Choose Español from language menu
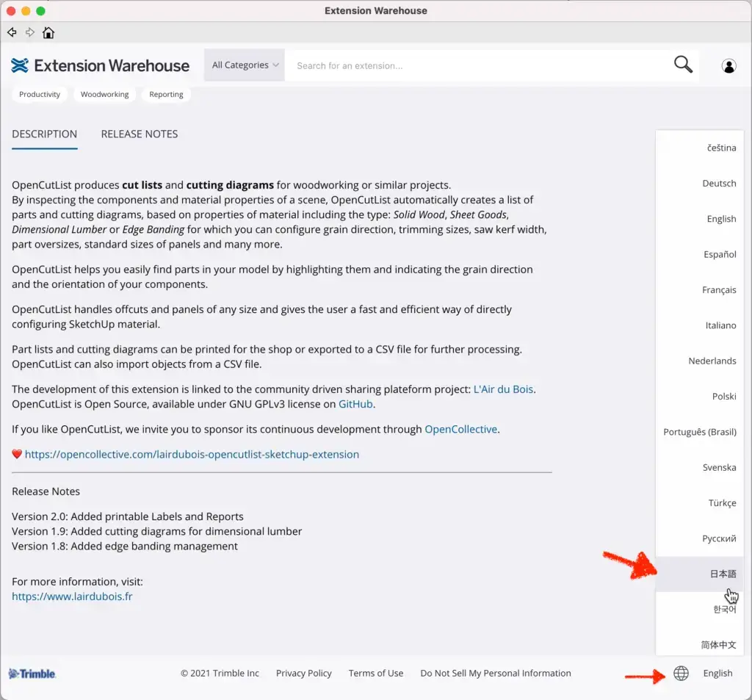The width and height of the screenshot is (752, 700). (700, 254)
